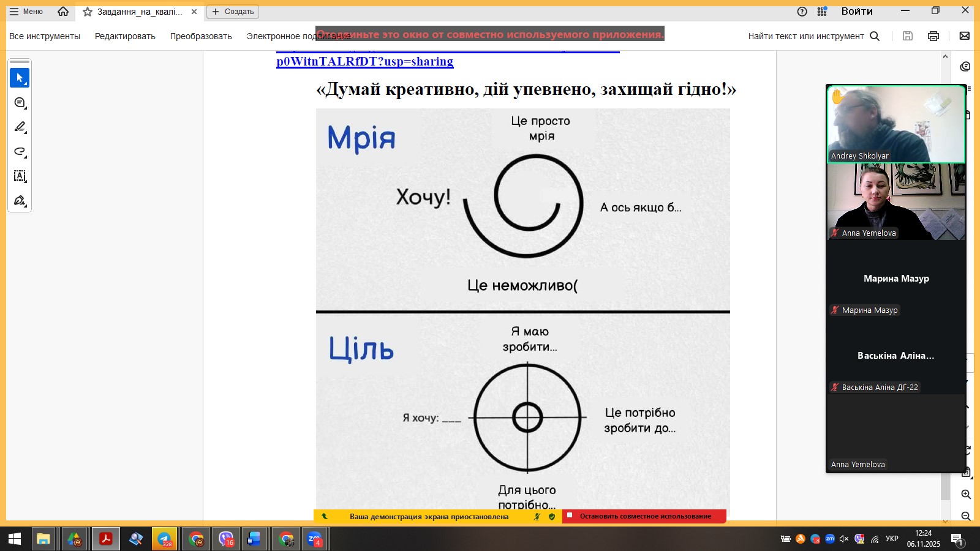Click the Print document icon

[x=933, y=36]
